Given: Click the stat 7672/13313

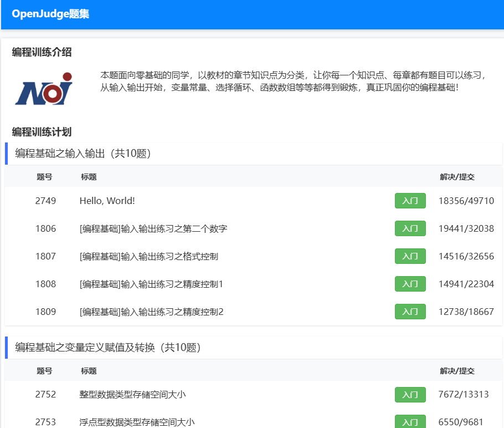Looking at the screenshot, I should pos(464,394).
